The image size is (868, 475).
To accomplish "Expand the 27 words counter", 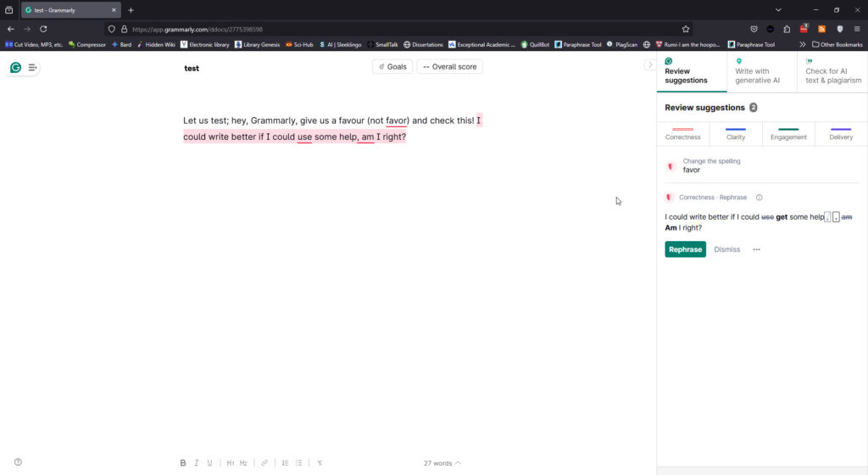I will click(442, 463).
